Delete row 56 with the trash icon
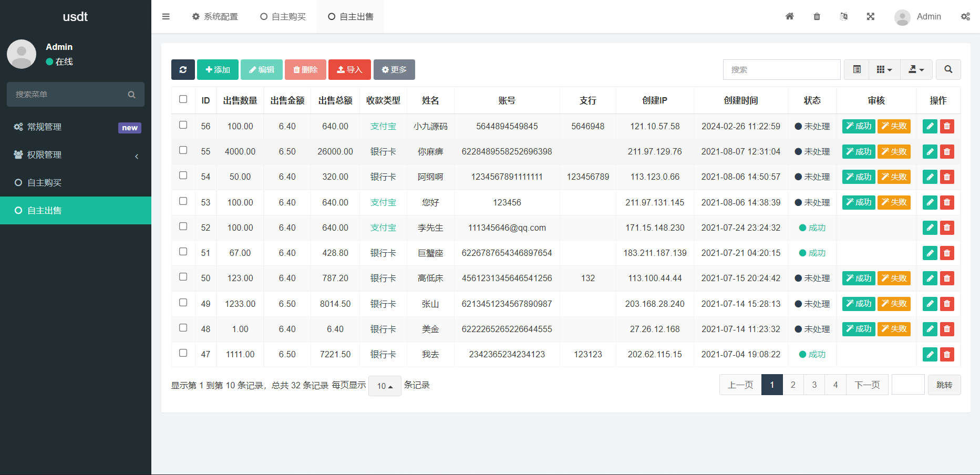 click(947, 126)
